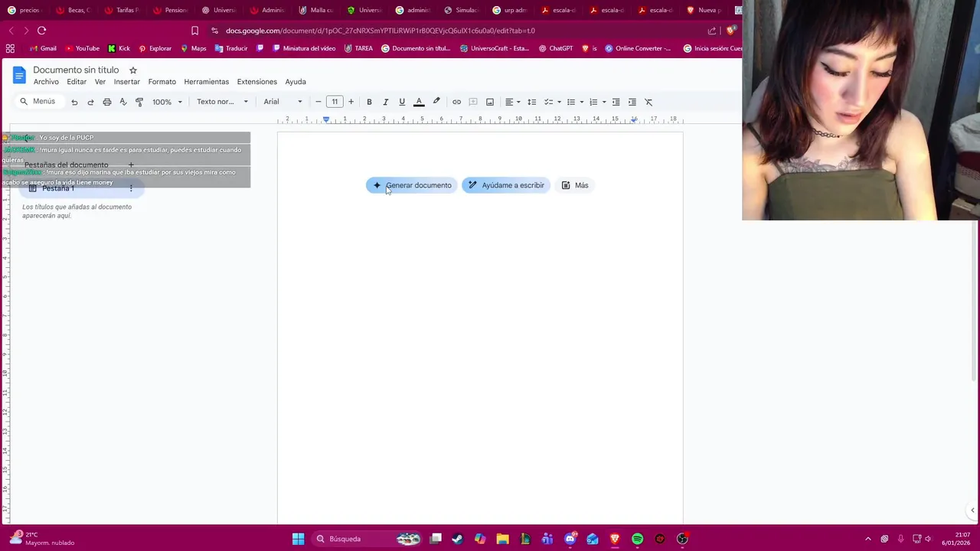Insert a link with the chain icon

click(456, 102)
